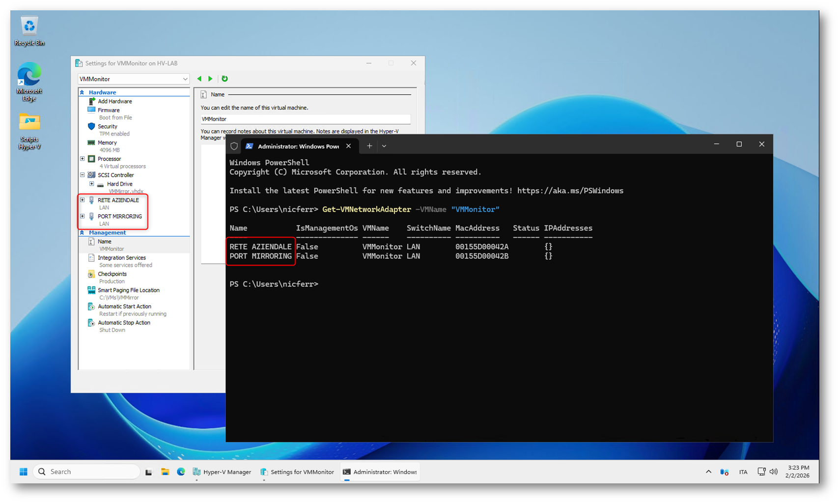This screenshot has height=504, width=840.
Task: Click the Windows Start button
Action: coord(23,472)
